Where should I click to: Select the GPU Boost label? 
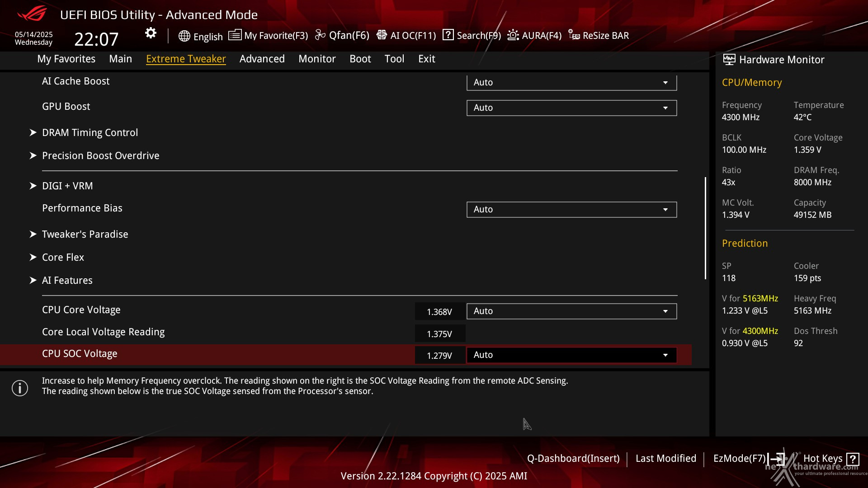point(66,107)
